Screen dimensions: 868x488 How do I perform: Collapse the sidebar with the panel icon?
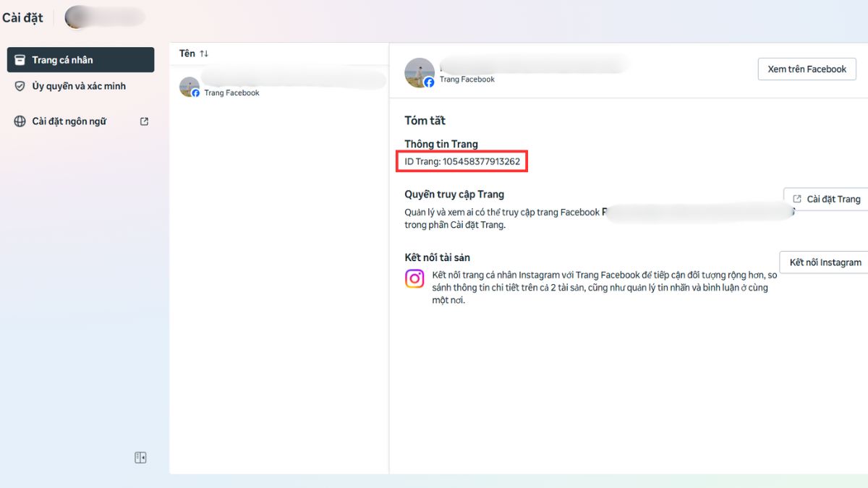click(x=140, y=458)
